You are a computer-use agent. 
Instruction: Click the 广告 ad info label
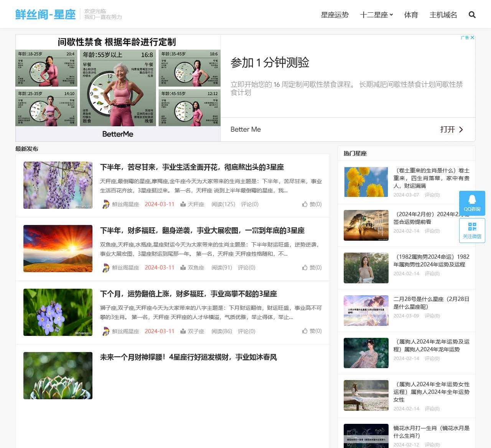pos(465,37)
